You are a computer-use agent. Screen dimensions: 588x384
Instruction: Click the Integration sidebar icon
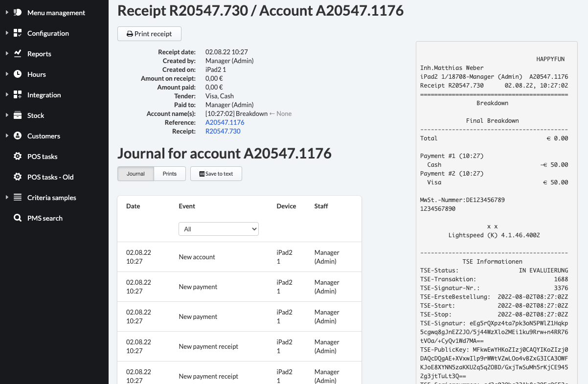[18, 95]
